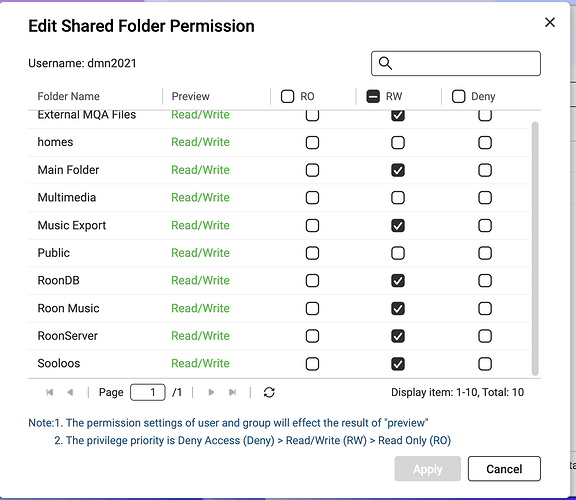This screenshot has width=576, height=500.
Task: Enable RO for Multimedia folder
Action: (x=312, y=198)
